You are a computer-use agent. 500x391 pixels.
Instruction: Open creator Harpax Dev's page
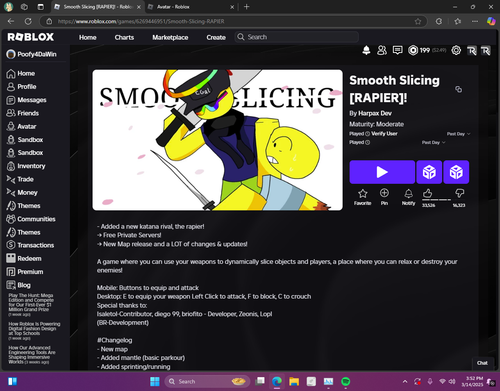375,113
